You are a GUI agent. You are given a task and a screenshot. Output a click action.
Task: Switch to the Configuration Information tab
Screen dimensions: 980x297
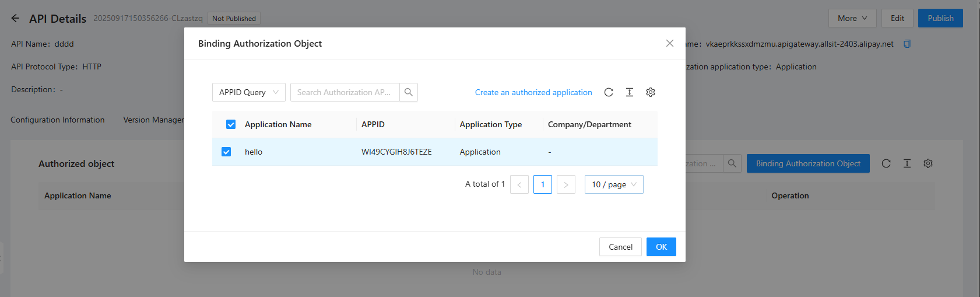58,120
